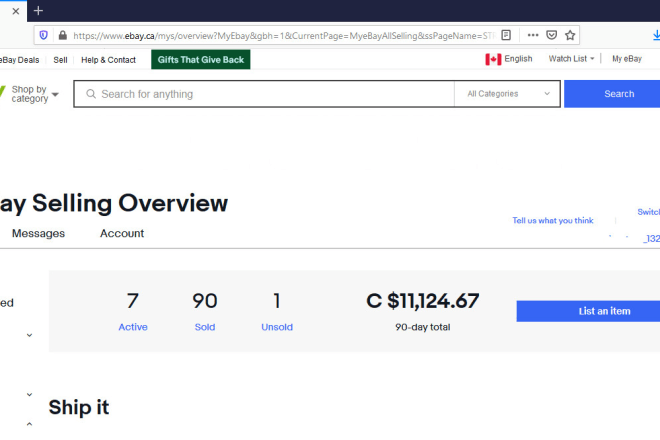
Task: Save page to Pocket icon
Action: pos(551,35)
